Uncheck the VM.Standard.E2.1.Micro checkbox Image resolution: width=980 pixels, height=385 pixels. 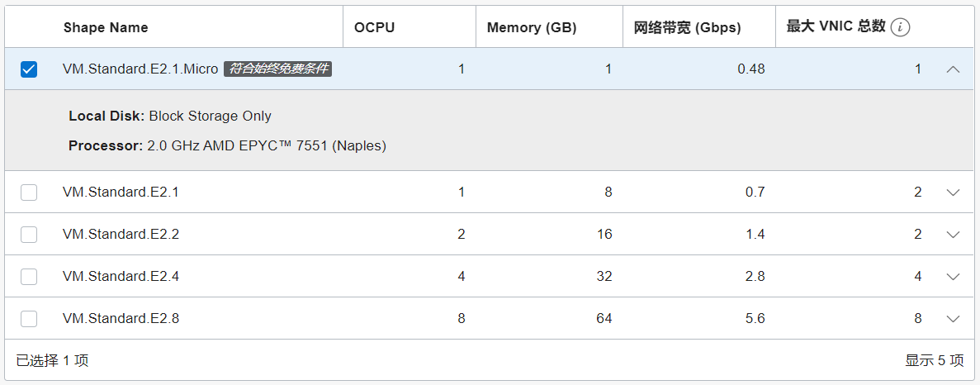(29, 69)
